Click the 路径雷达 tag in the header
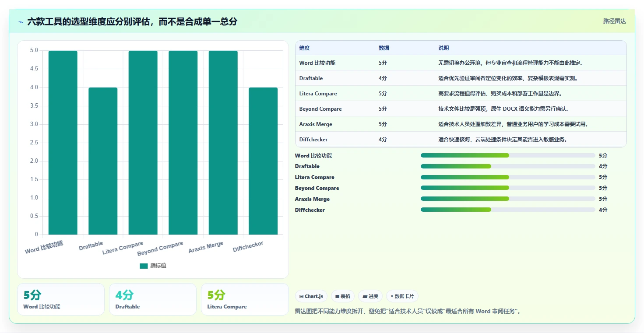The height and width of the screenshot is (333, 644). pyautogui.click(x=615, y=21)
